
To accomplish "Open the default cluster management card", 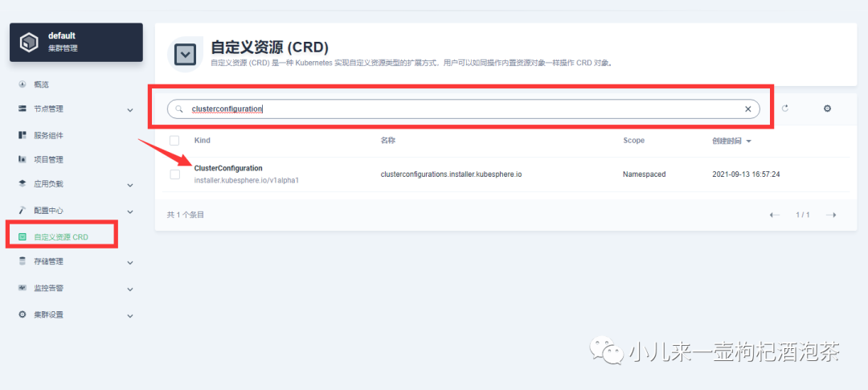I will click(x=76, y=42).
